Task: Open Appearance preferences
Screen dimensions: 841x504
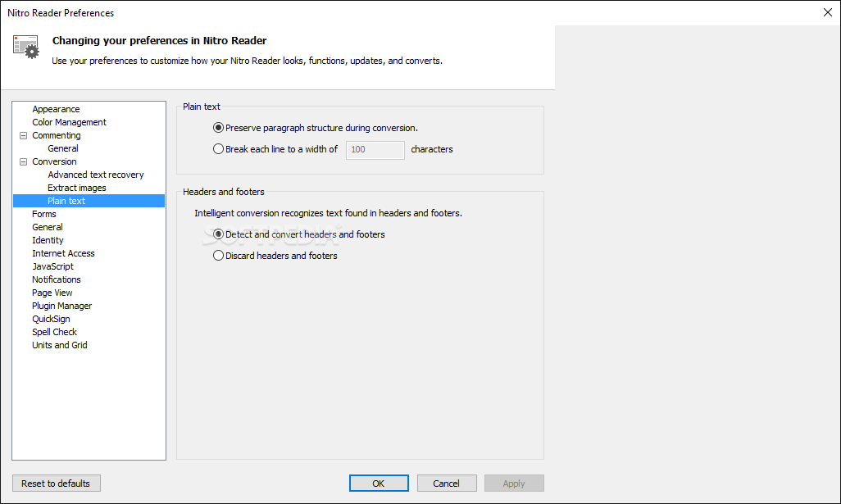Action: [56, 109]
